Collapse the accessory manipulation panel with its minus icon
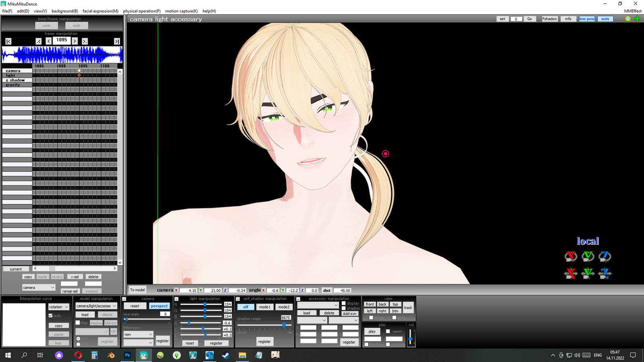The image size is (644, 362). coord(298,299)
